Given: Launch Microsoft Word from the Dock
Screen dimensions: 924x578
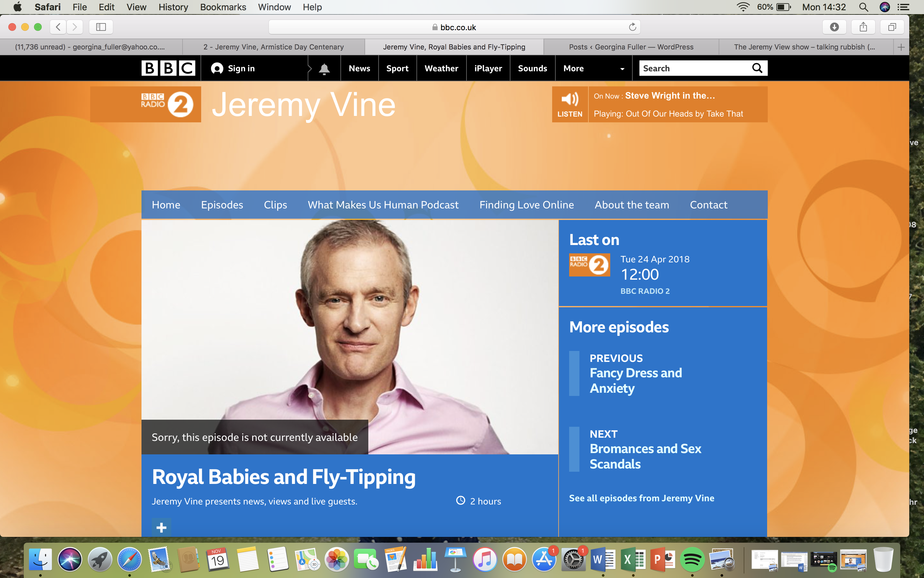Looking at the screenshot, I should click(x=603, y=559).
